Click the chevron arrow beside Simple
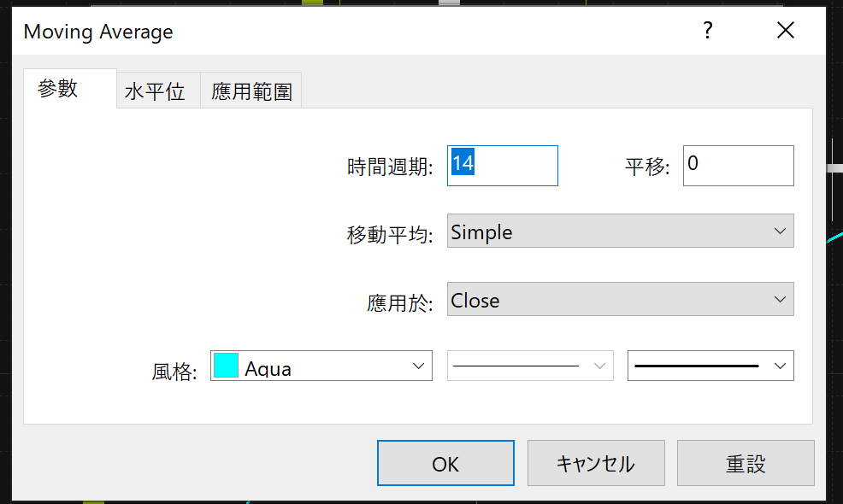843x504 pixels. tap(780, 231)
